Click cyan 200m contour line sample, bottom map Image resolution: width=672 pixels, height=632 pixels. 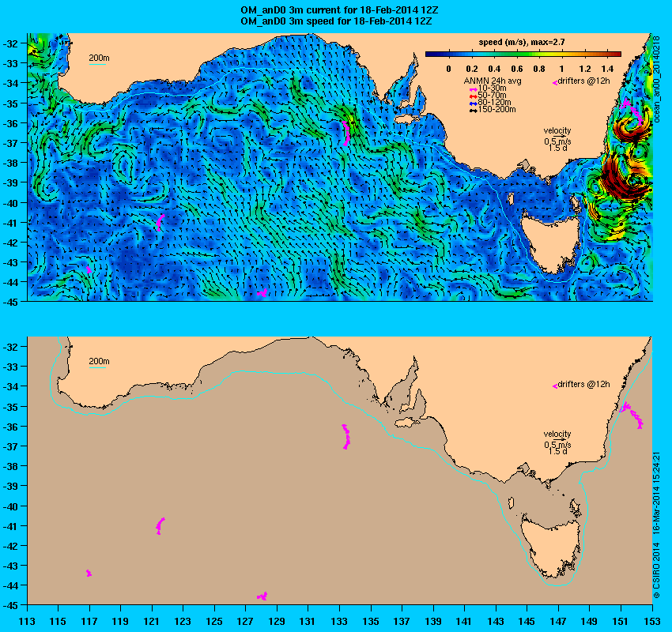(97, 368)
